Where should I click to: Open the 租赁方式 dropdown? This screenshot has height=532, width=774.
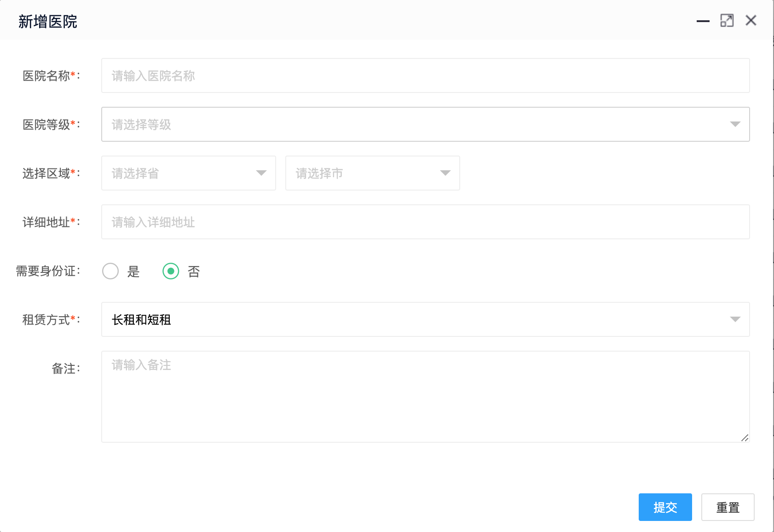click(426, 319)
